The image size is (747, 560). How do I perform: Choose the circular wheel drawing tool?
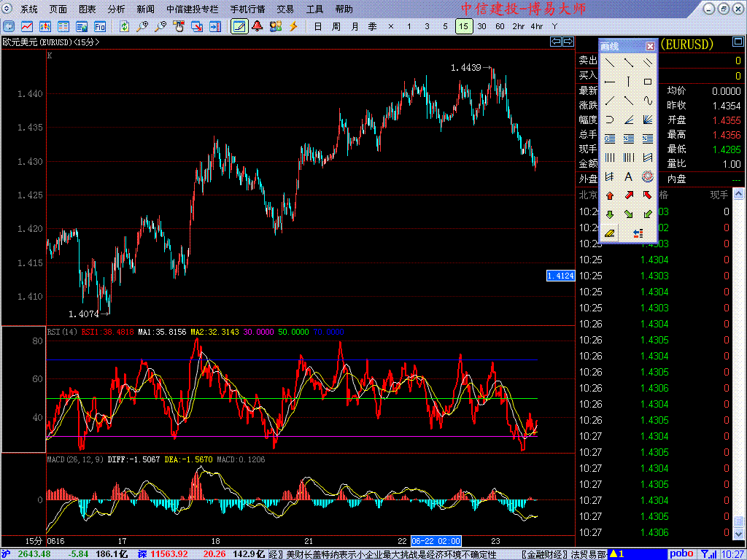click(648, 176)
